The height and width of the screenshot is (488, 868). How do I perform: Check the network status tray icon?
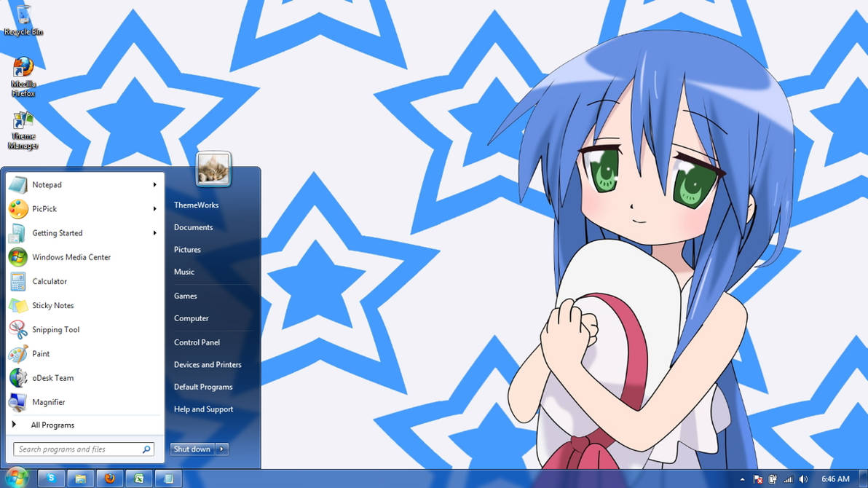pos(788,479)
